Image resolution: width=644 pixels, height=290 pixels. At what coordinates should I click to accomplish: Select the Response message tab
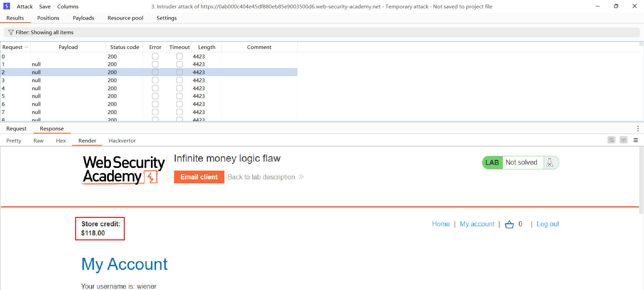[x=52, y=128]
